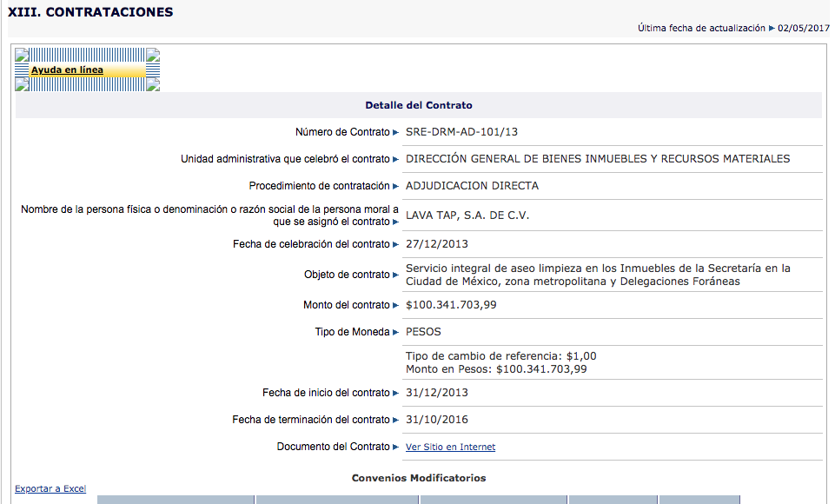The width and height of the screenshot is (835, 504).
Task: Click the arrow after "Última fecha de actualización"
Action: point(772,29)
